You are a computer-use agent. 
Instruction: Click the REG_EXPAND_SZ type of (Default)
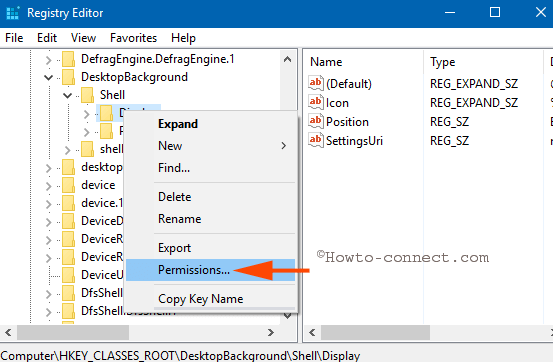click(x=474, y=84)
